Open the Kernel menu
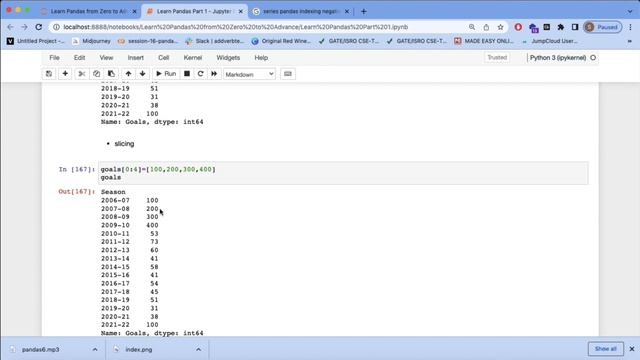 pyautogui.click(x=193, y=58)
